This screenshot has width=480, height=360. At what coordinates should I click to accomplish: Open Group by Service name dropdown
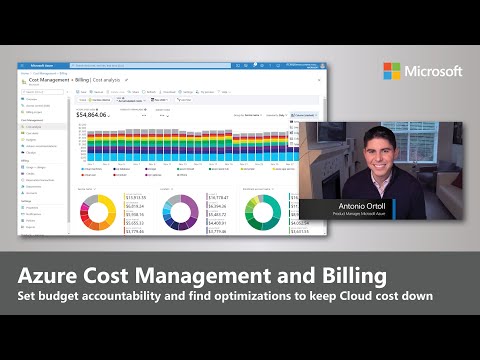248,115
